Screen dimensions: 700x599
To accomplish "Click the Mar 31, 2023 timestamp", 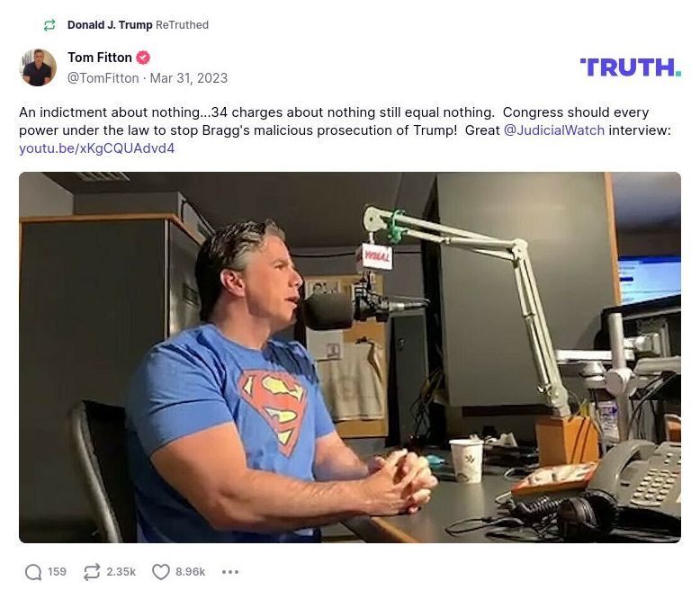I will coord(188,78).
